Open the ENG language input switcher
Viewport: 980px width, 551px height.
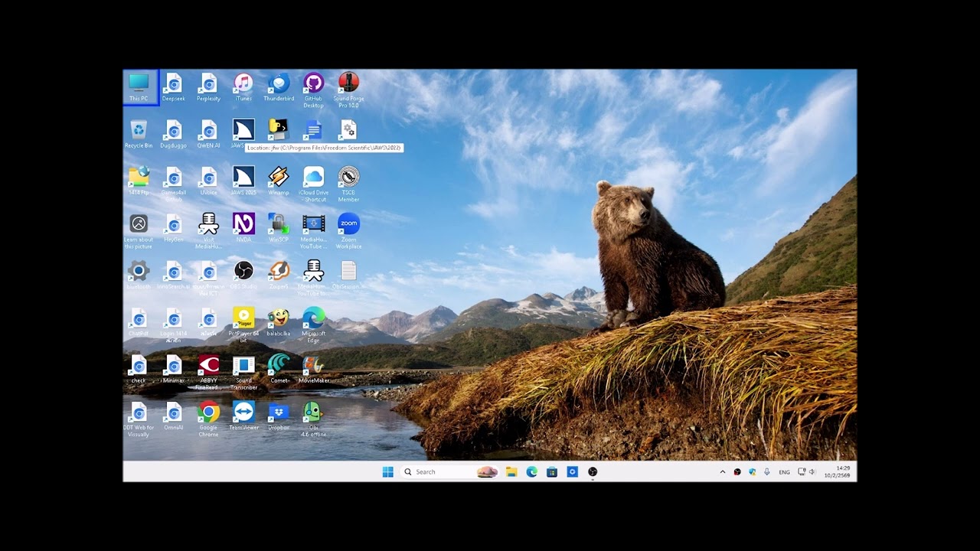[x=785, y=472]
